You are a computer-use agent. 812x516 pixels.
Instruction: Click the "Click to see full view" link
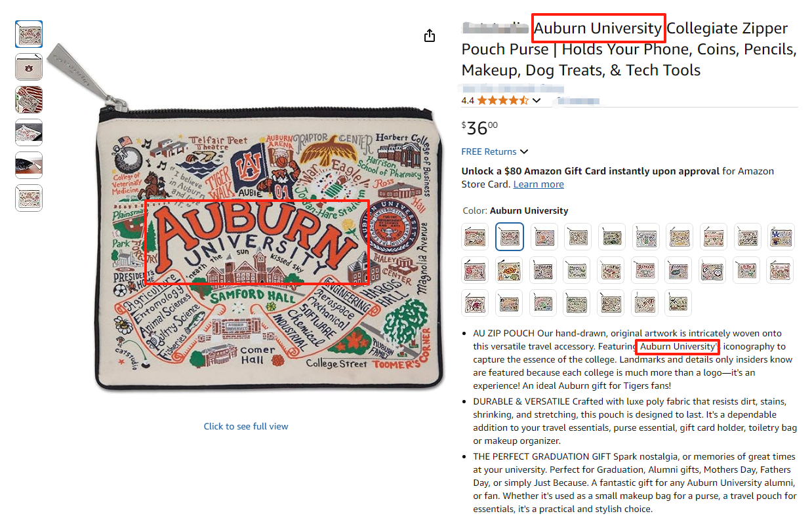tap(246, 426)
